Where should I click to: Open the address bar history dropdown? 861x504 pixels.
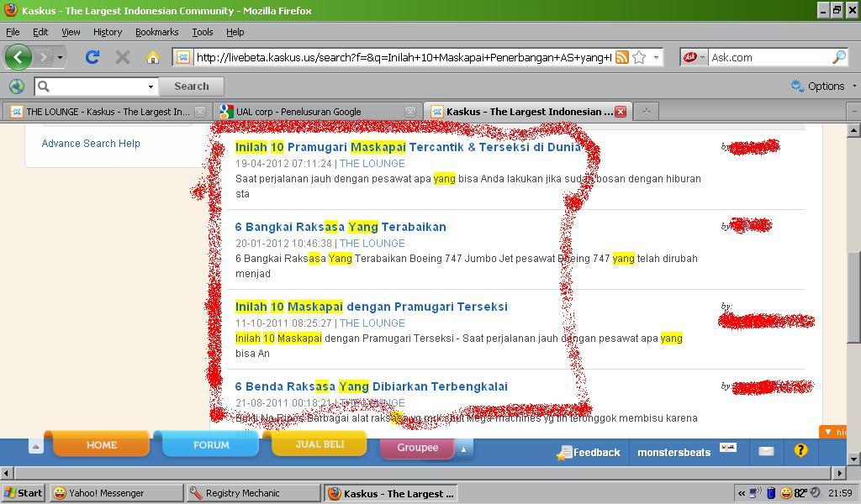tap(656, 57)
